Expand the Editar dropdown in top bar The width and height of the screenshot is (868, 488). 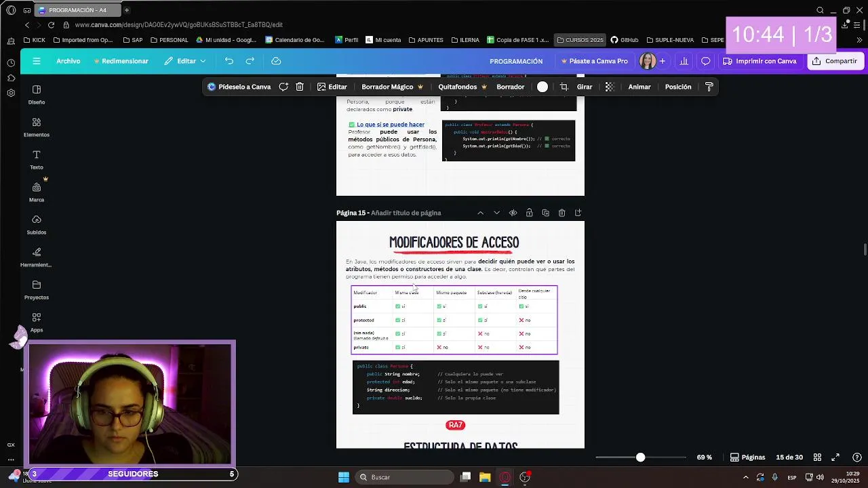[185, 61]
